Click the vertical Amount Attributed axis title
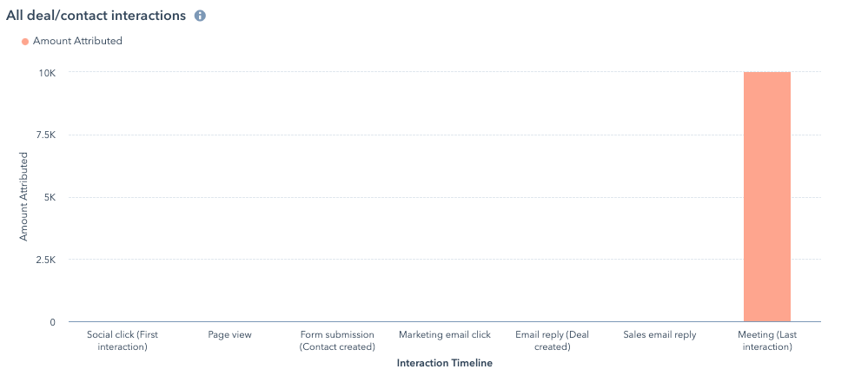Viewport: 868px width, 389px height. (23, 196)
